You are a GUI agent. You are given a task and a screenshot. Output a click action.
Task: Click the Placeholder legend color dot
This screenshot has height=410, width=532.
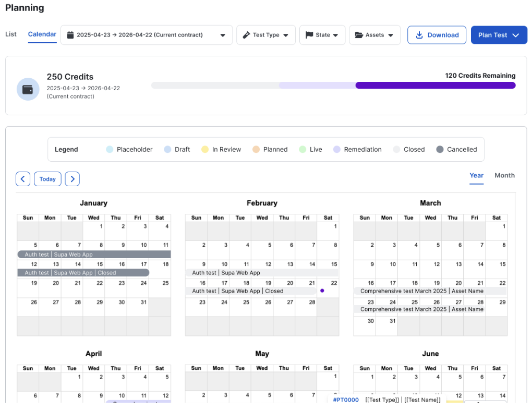[x=109, y=149]
